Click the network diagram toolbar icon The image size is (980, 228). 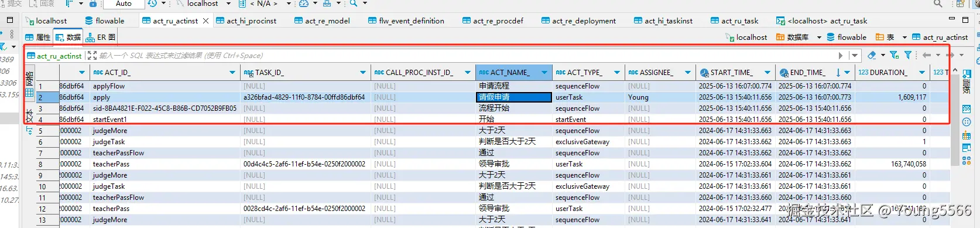pyautogui.click(x=327, y=4)
